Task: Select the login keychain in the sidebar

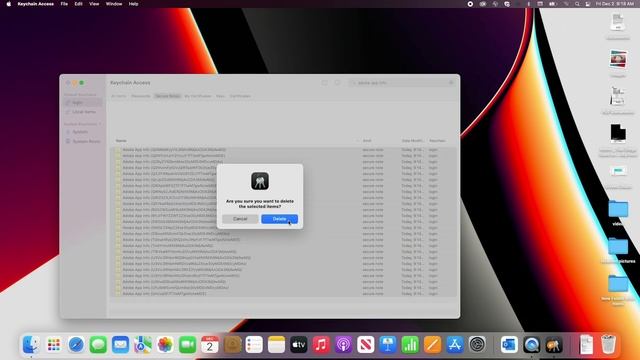Action: pos(83,102)
